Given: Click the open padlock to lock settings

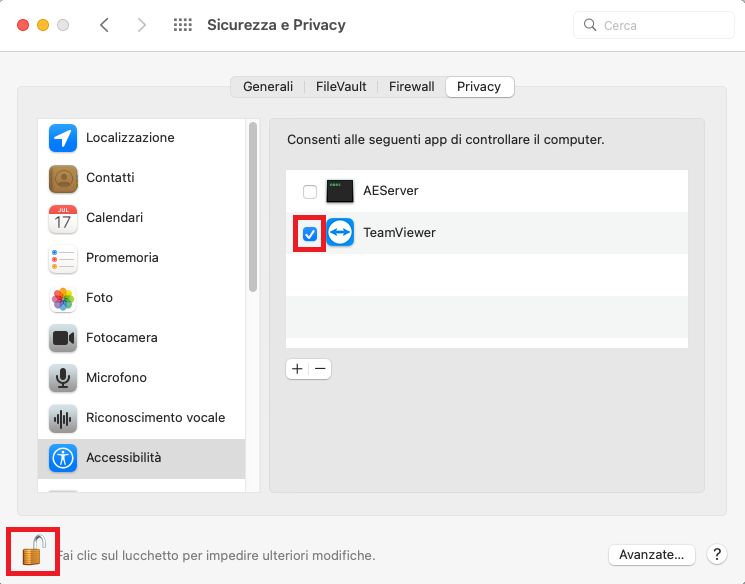Looking at the screenshot, I should point(33,551).
